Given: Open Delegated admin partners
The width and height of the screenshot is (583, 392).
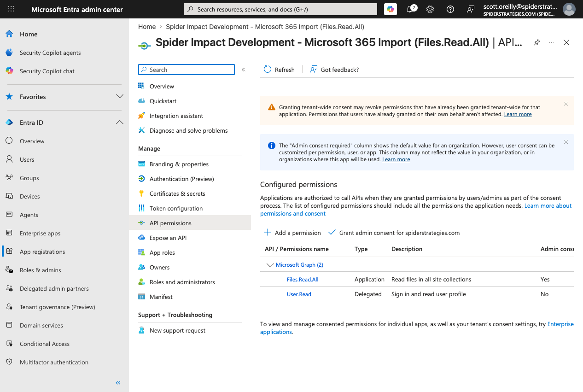Looking at the screenshot, I should coord(54,288).
